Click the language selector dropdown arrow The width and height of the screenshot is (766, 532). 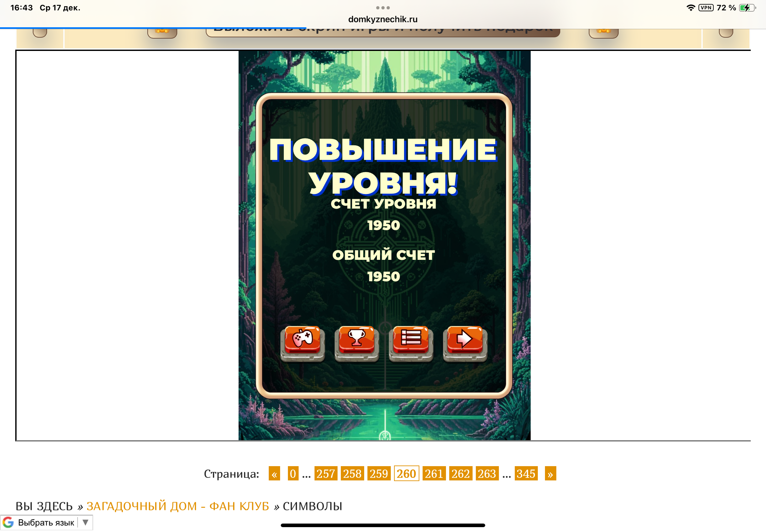(85, 522)
